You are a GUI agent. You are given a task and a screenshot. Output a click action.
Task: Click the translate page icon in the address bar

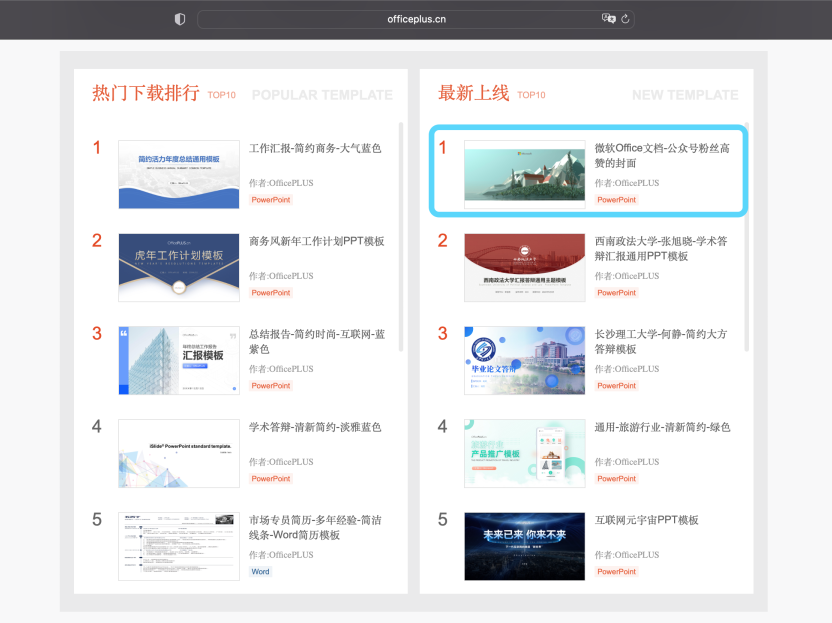[x=608, y=19]
